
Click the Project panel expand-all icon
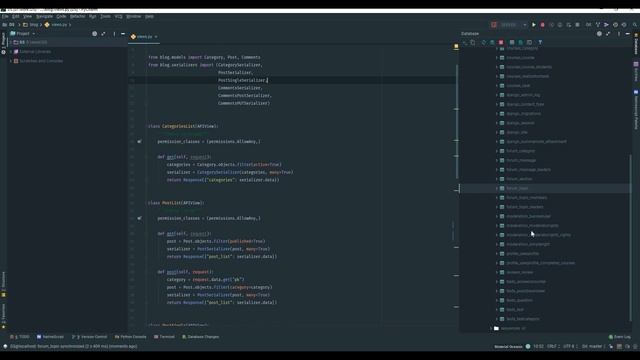[103, 34]
